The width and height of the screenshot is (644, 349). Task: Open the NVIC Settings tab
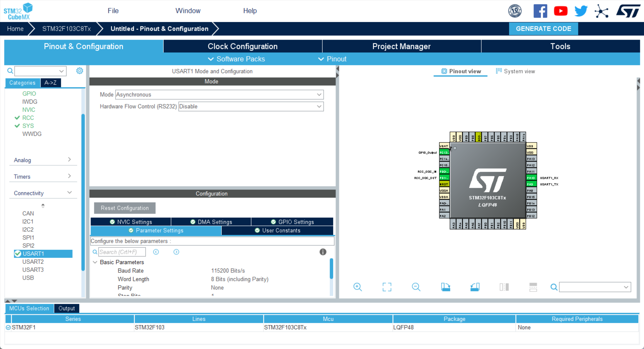pyautogui.click(x=131, y=222)
